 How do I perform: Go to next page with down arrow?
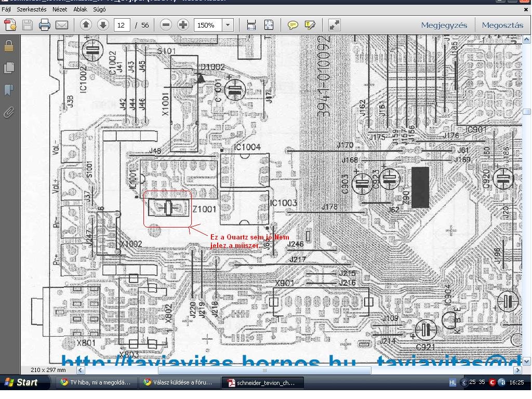point(103,25)
